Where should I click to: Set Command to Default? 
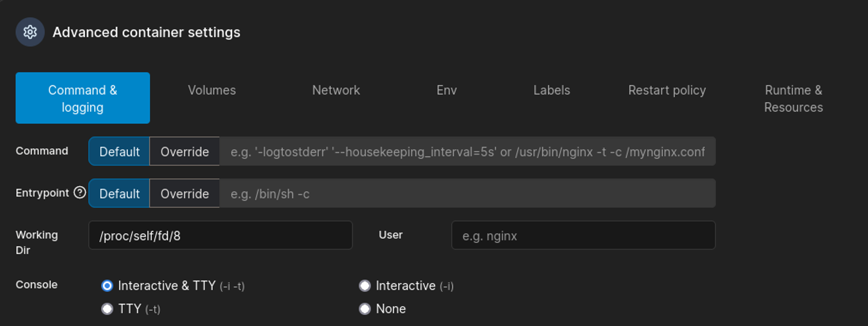tap(119, 152)
